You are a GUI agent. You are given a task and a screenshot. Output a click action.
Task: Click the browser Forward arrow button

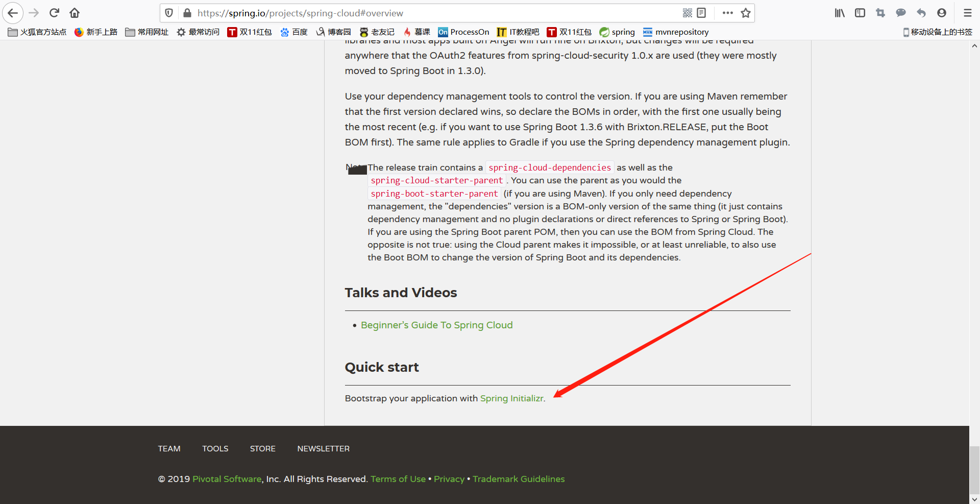[34, 13]
